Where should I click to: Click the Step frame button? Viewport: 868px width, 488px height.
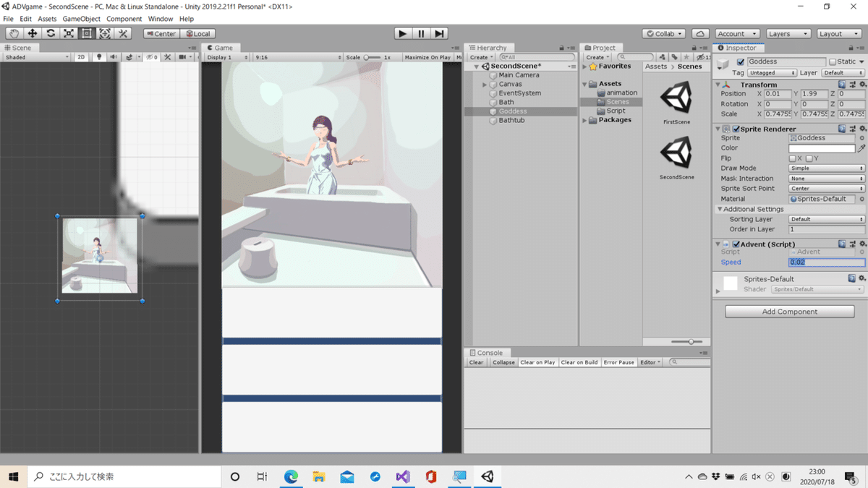439,33
